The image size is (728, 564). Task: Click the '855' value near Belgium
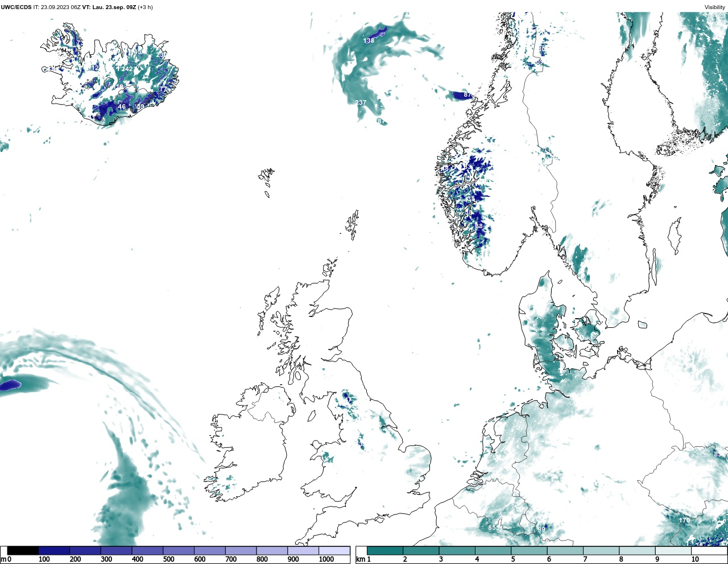[494, 528]
